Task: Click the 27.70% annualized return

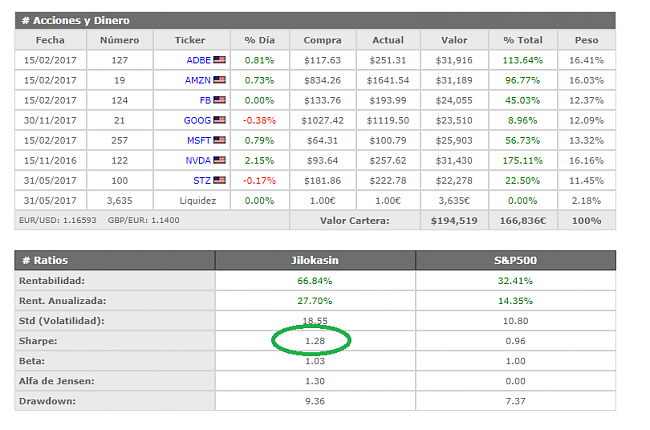Action: pos(315,301)
